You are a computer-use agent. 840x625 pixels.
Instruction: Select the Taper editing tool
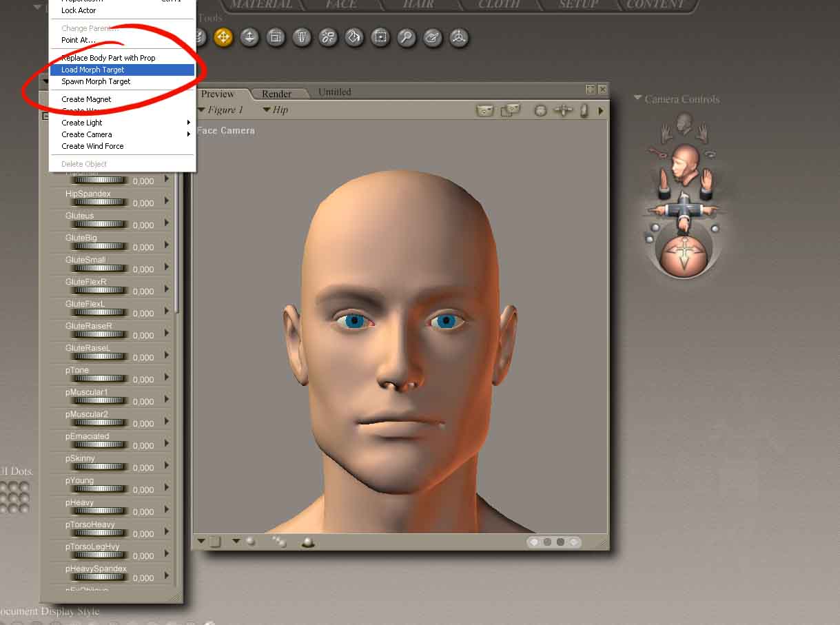(x=302, y=37)
